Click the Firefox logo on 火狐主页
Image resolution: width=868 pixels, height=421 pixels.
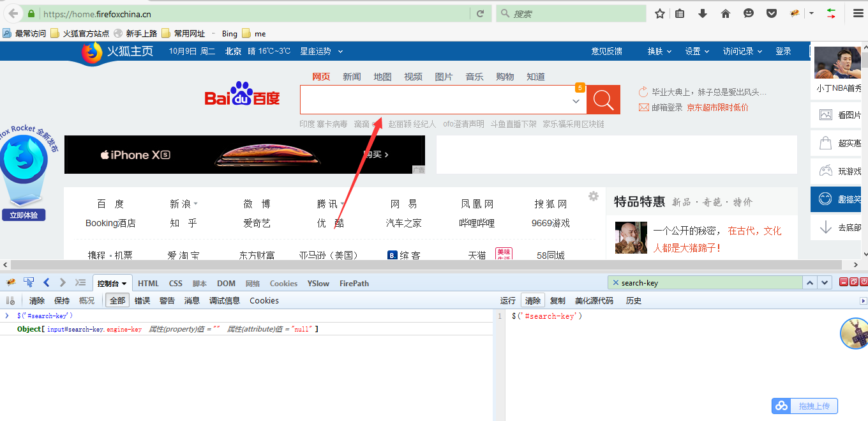[92, 52]
